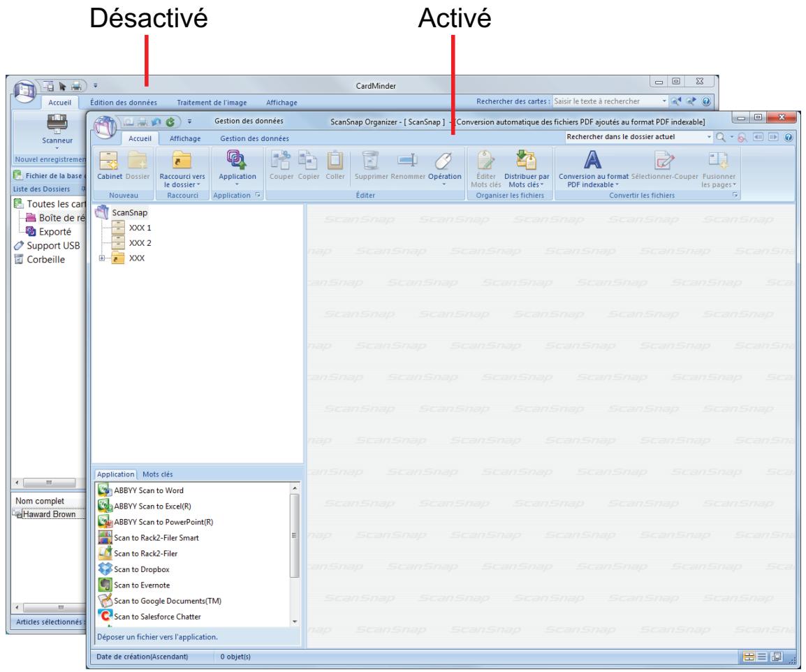
Task: Open the Raccourci vers le dossier dropdown
Action: [x=198, y=185]
